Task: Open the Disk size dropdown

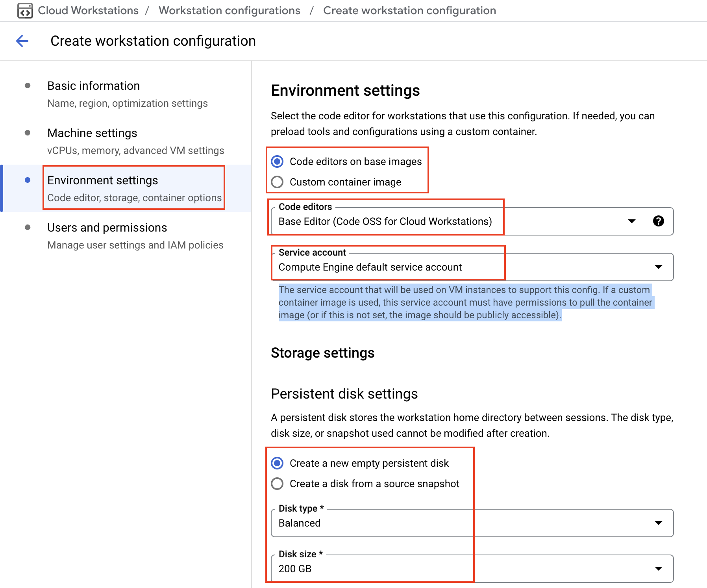Action: pyautogui.click(x=658, y=568)
